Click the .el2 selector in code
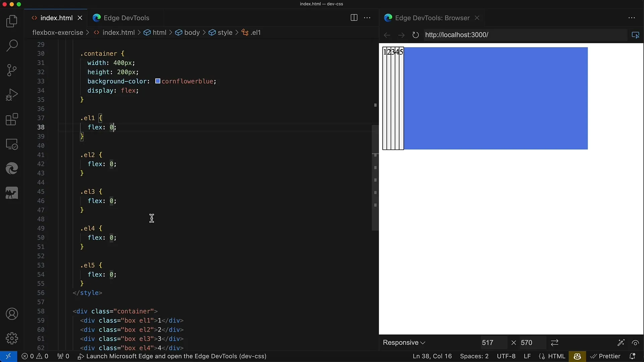The height and width of the screenshot is (362, 644). pos(87,155)
